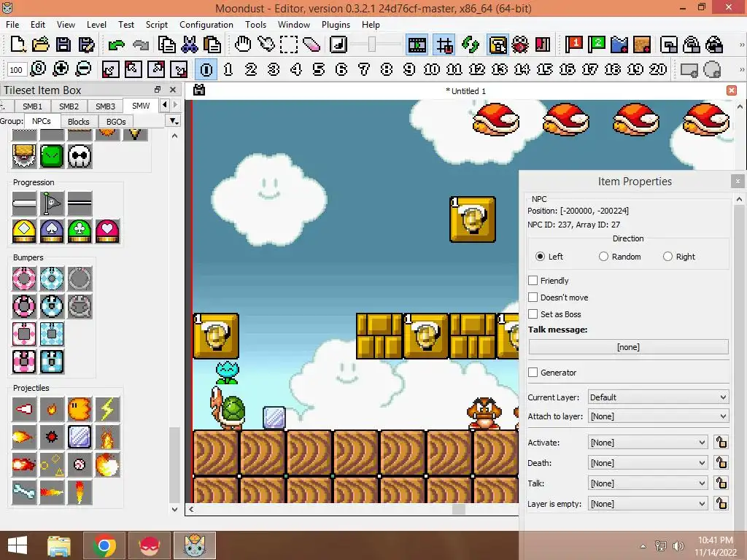The height and width of the screenshot is (560, 747).
Task: Open the Attach to layer dropdown
Action: pyautogui.click(x=659, y=416)
